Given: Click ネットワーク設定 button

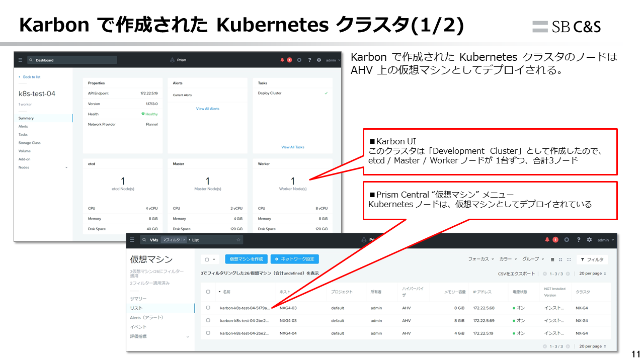Looking at the screenshot, I should click(x=294, y=259).
